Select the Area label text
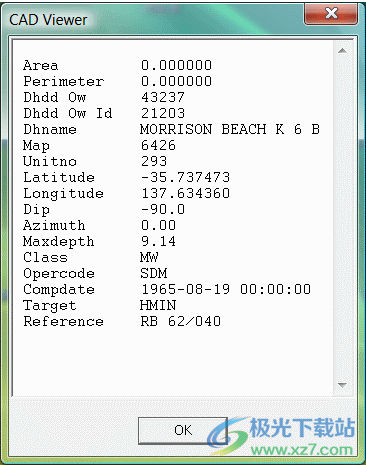This screenshot has width=366, height=466. point(41,65)
